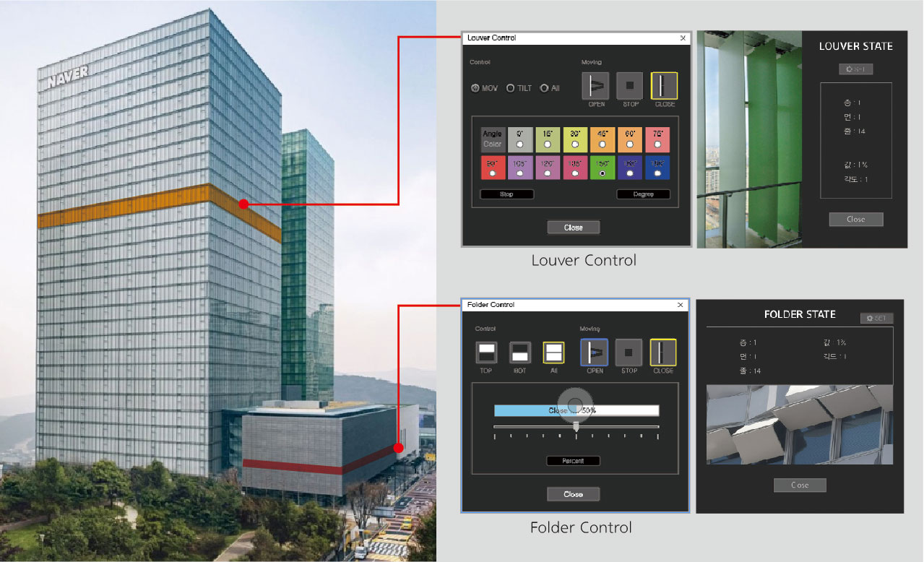This screenshot has height=562, width=924.
Task: Click the OPEN icon in Folder Control
Action: tap(595, 353)
